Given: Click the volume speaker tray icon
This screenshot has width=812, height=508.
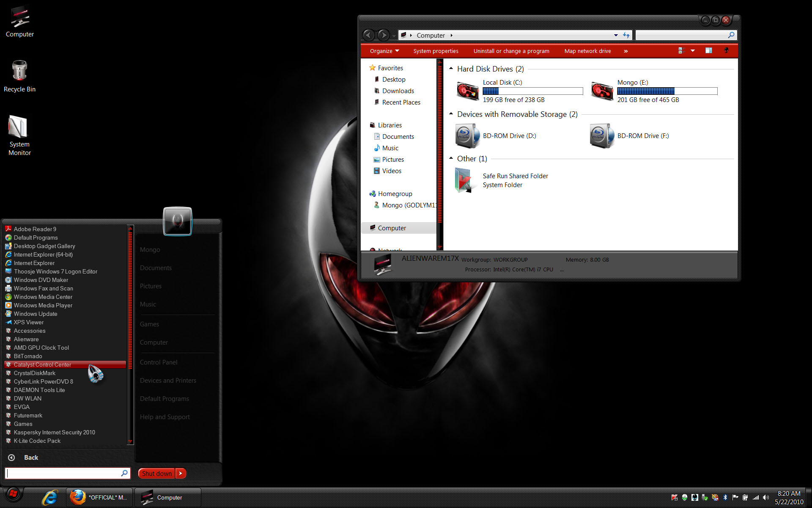Looking at the screenshot, I should [x=766, y=497].
